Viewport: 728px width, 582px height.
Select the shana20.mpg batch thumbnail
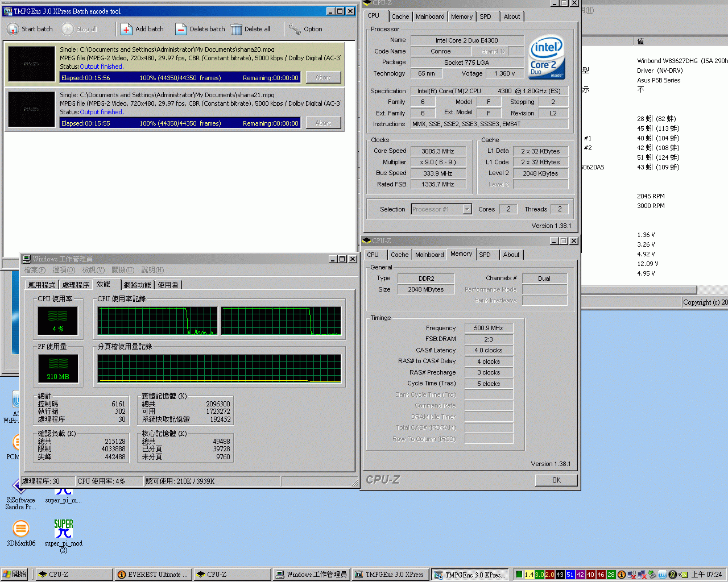[x=31, y=64]
